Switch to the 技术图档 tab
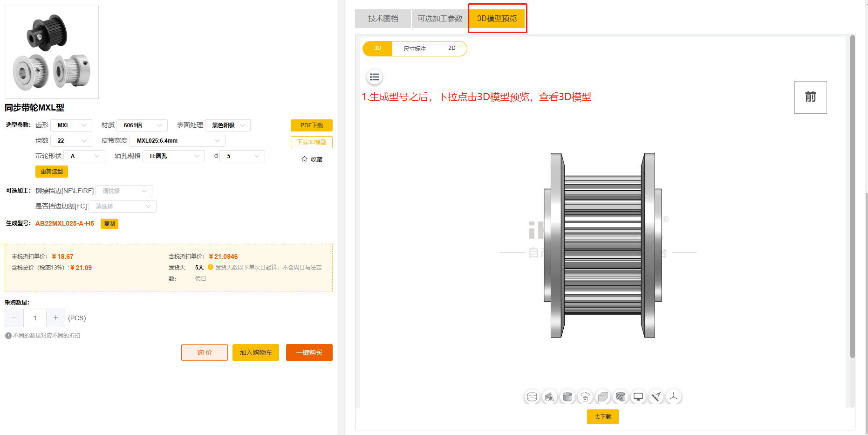Image resolution: width=868 pixels, height=435 pixels. 383,18
